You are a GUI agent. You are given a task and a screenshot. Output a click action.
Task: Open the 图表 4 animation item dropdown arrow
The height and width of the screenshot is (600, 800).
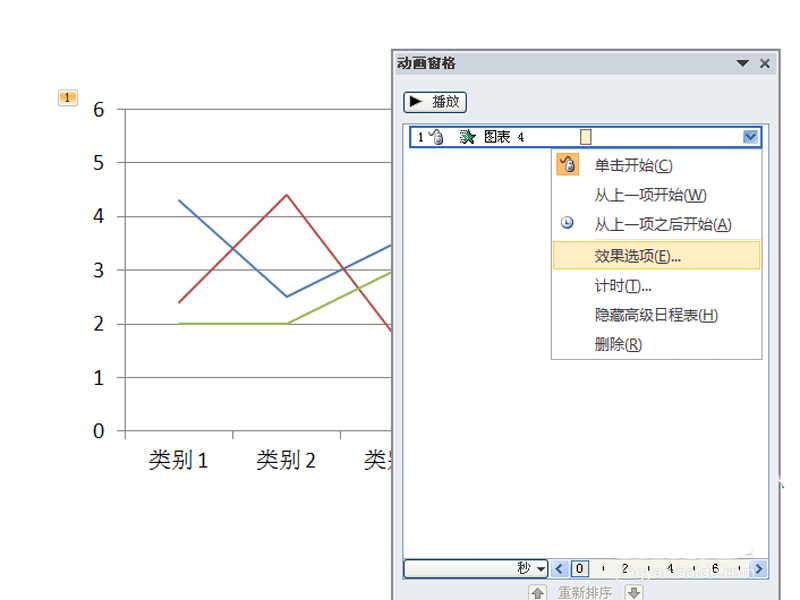pyautogui.click(x=750, y=137)
